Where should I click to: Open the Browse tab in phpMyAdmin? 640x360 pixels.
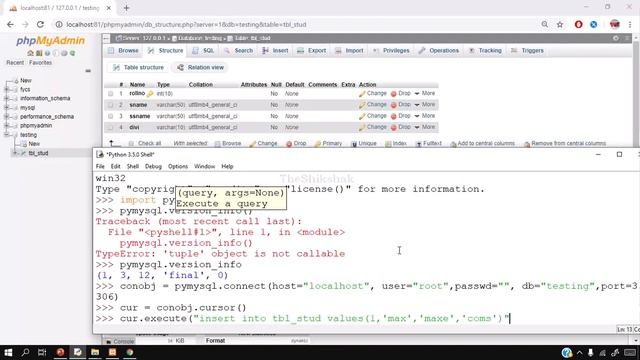click(123, 51)
